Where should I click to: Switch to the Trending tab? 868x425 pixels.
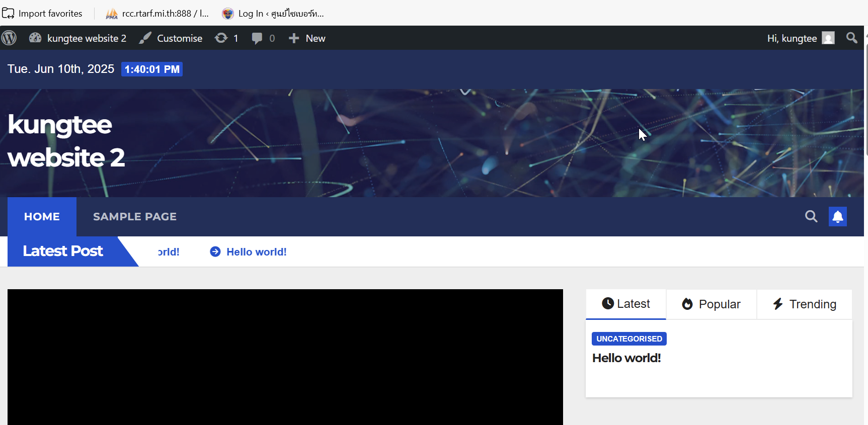tap(805, 304)
